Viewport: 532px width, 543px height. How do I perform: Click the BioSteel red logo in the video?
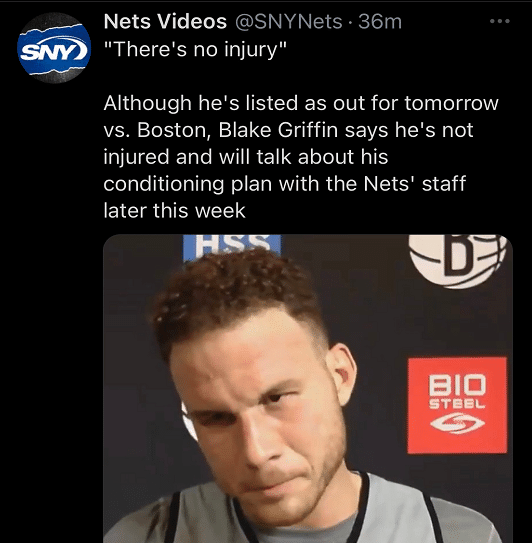457,406
